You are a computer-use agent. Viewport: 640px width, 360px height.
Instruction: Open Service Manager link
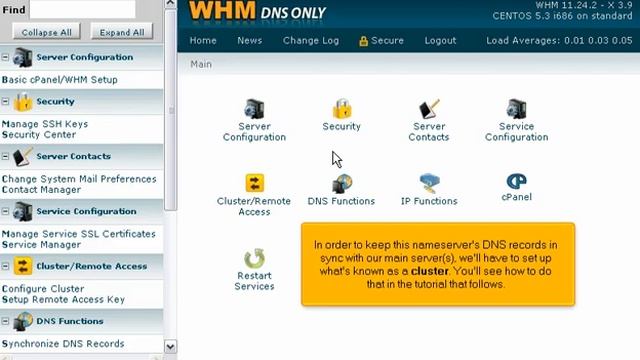point(41,245)
